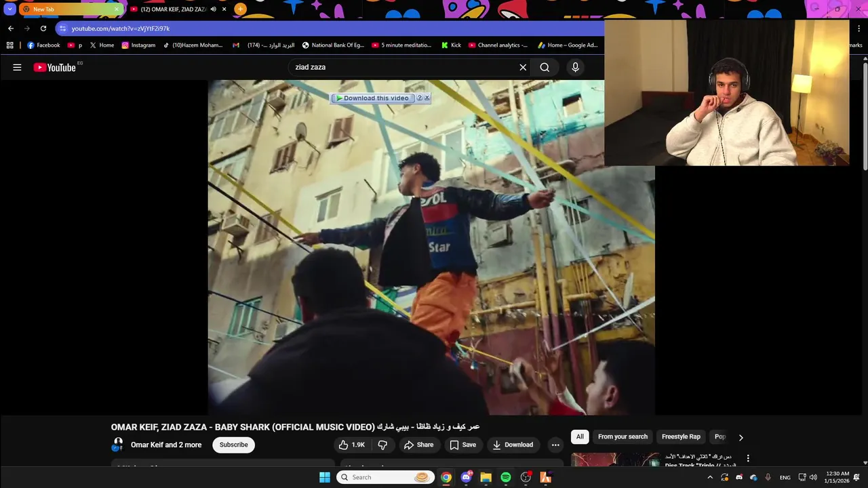Image resolution: width=868 pixels, height=488 pixels.
Task: Go to the YouTube home logo
Action: [54, 67]
